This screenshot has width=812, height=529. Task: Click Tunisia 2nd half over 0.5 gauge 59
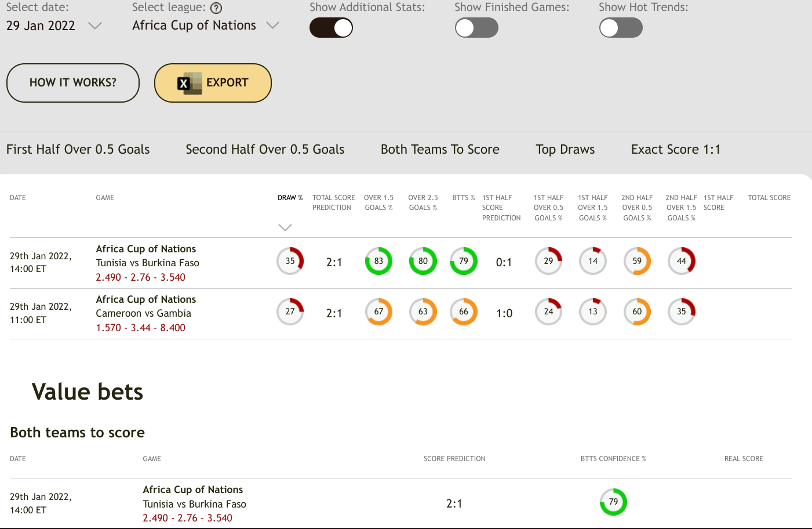click(x=637, y=261)
